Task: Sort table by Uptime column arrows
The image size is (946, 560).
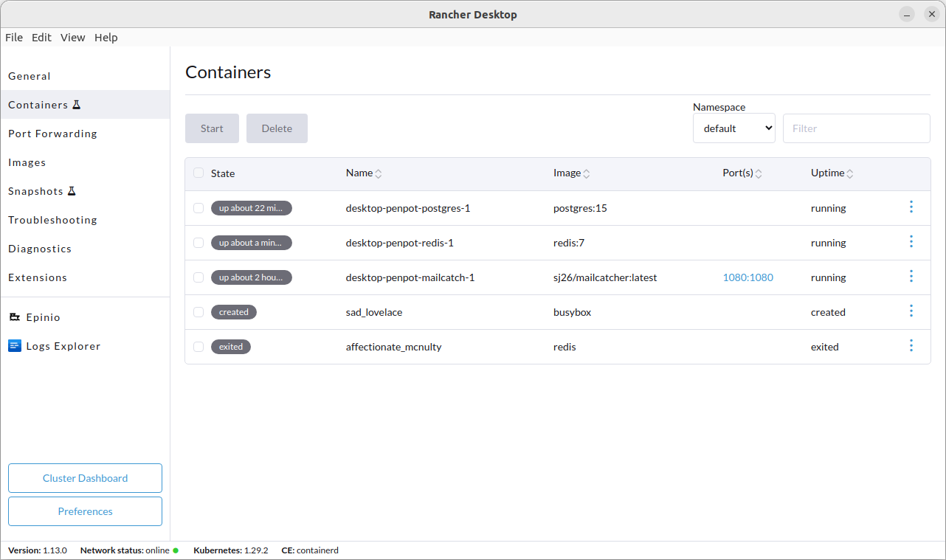Action: [x=850, y=174]
